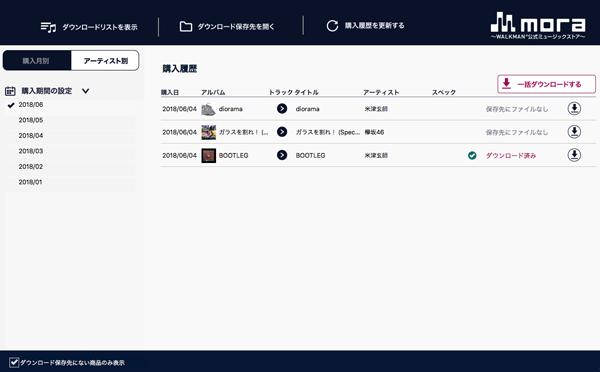The height and width of the screenshot is (372, 600).
Task: Click the タイトル column header
Action: tap(307, 92)
